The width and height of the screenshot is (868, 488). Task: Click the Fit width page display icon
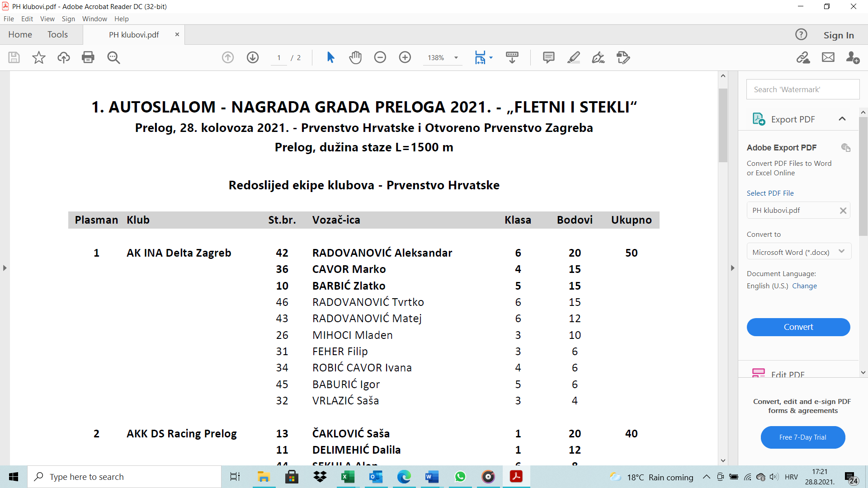480,57
